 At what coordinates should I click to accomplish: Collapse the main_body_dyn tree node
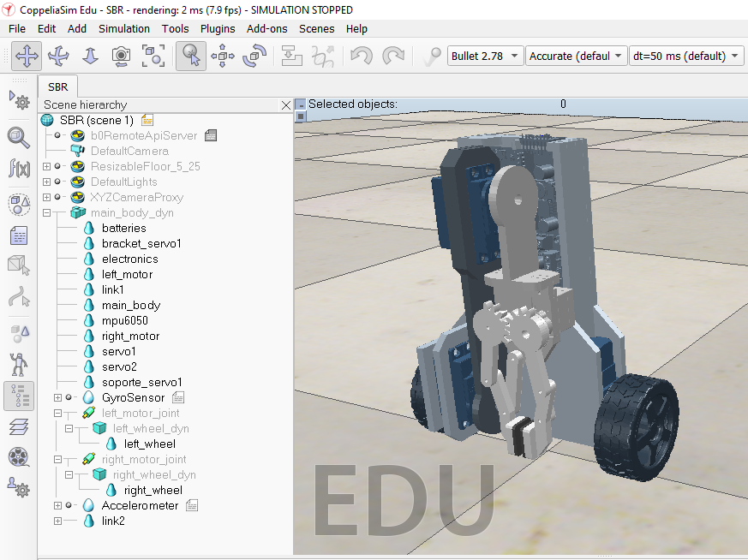[46, 212]
